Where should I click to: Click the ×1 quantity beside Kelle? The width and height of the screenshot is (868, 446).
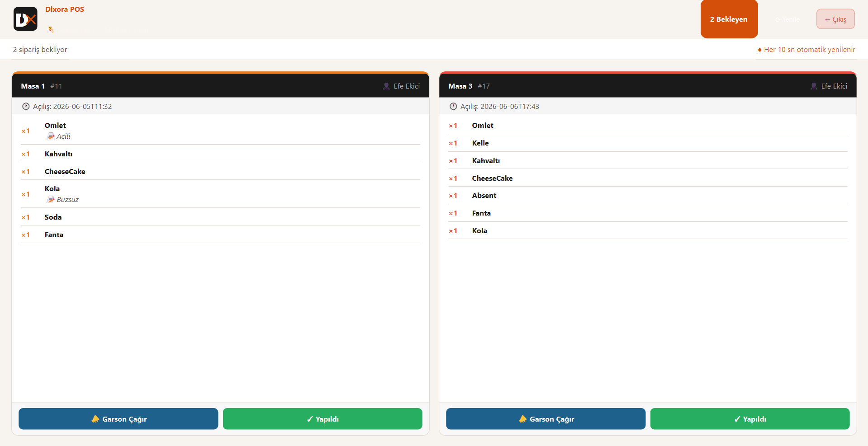[453, 143]
